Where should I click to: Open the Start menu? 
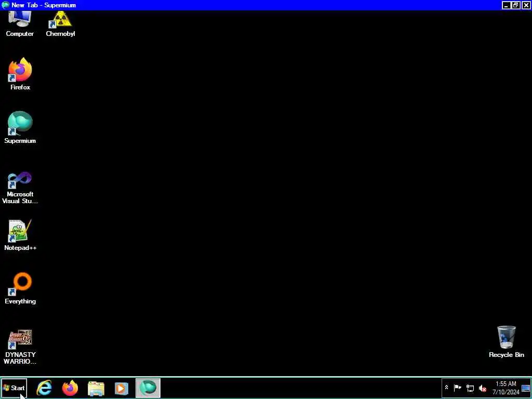pyautogui.click(x=14, y=388)
